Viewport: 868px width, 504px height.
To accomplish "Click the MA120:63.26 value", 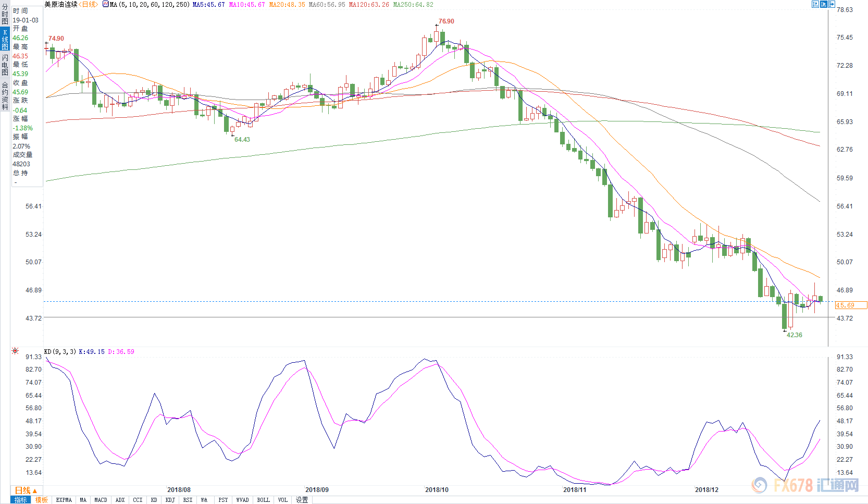I will pos(369,4).
